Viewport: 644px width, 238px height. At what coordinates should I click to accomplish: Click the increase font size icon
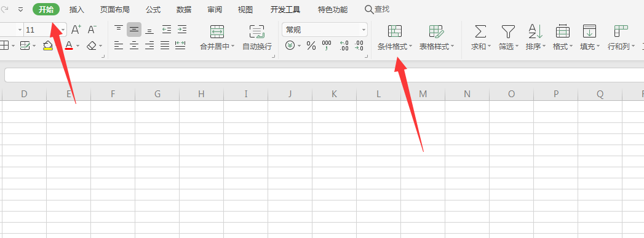76,30
